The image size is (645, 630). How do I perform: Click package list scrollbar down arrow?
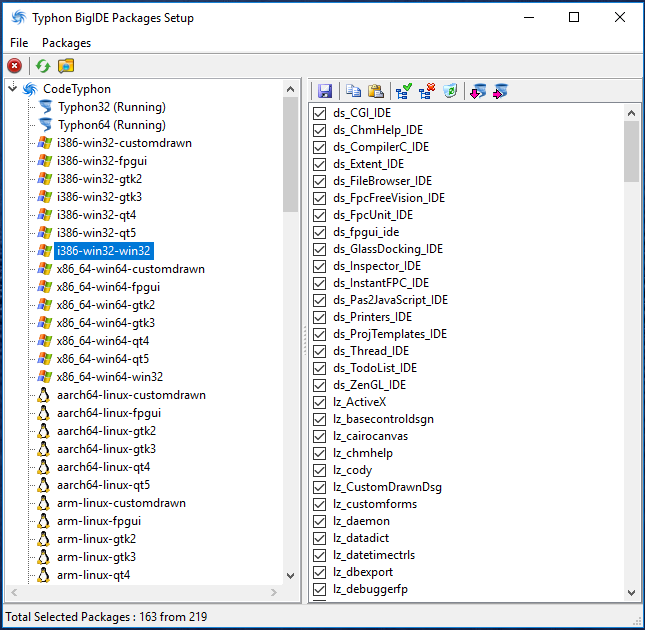631,593
